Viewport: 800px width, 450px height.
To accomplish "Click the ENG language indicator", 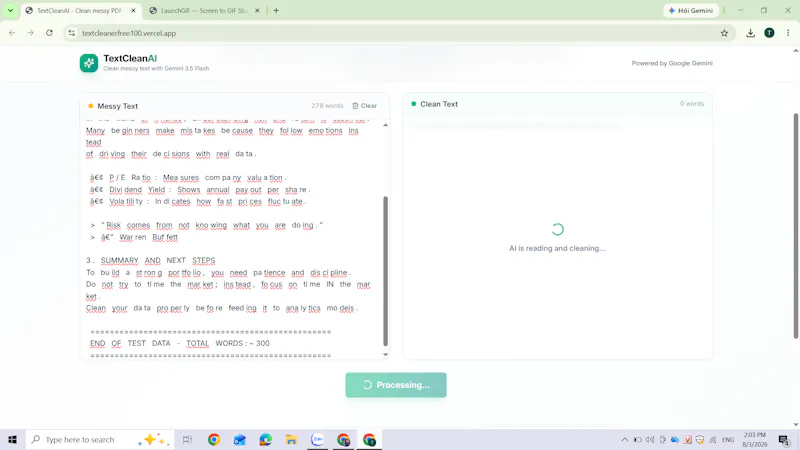I will coord(728,440).
